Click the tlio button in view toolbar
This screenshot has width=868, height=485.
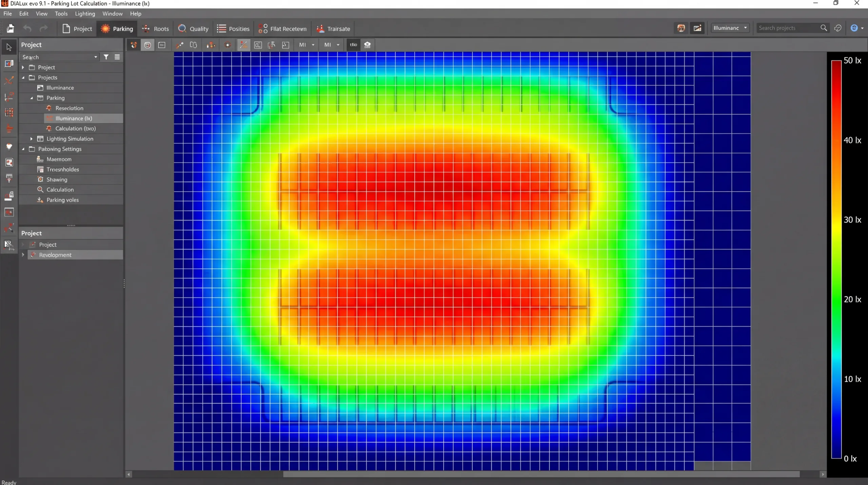click(x=353, y=45)
